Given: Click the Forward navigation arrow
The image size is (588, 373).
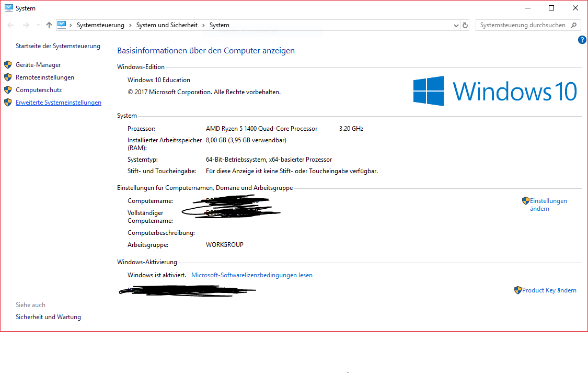Looking at the screenshot, I should pos(26,25).
